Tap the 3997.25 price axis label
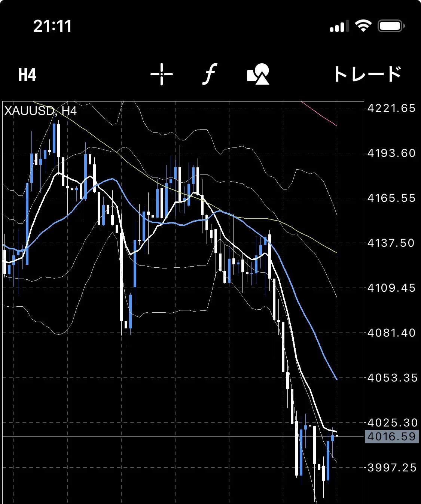This screenshot has width=421, height=504. (x=391, y=468)
